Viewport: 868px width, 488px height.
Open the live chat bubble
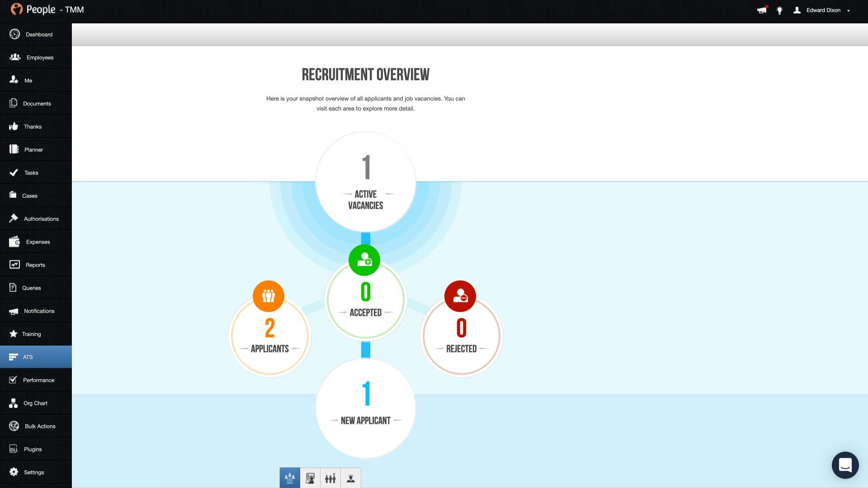coord(845,465)
